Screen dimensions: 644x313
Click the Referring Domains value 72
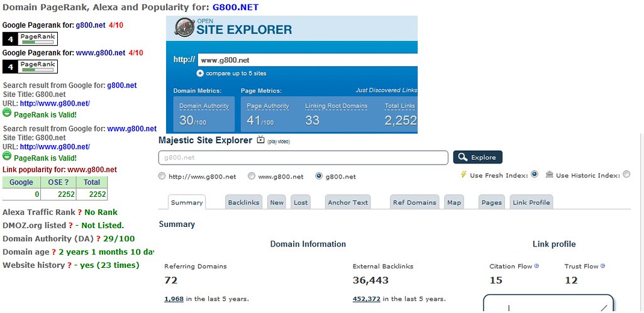[171, 280]
